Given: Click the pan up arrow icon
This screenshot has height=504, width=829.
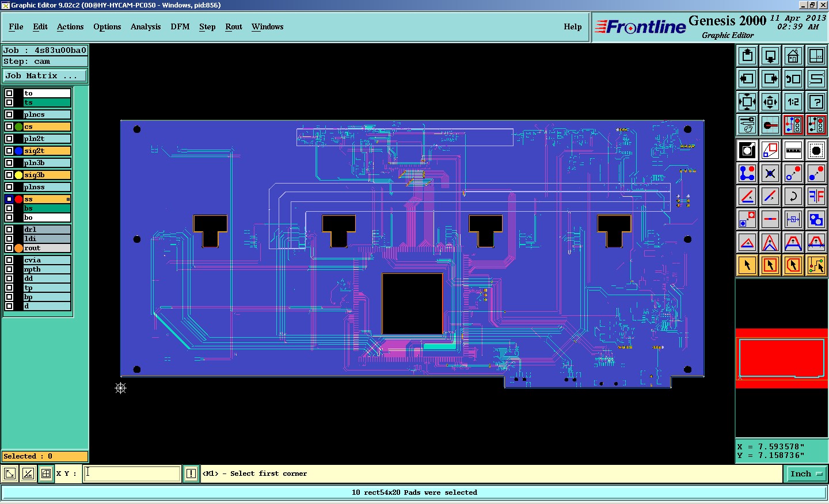Looking at the screenshot, I should pos(747,56).
